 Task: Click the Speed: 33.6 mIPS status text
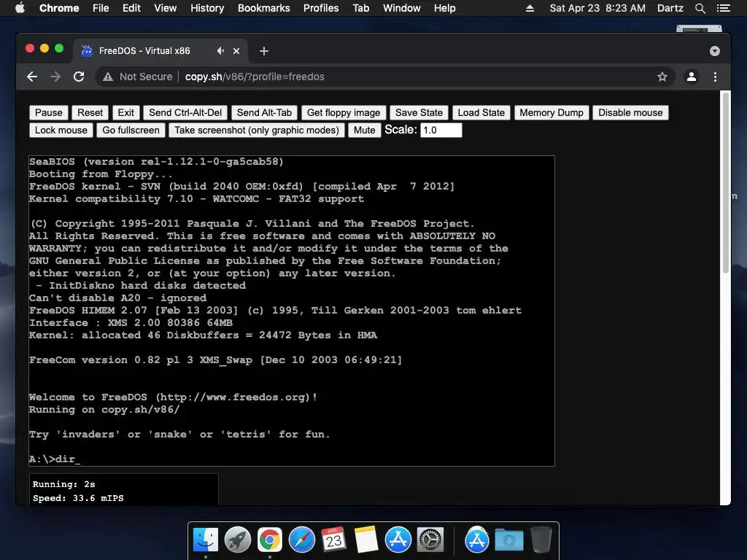[x=78, y=498]
